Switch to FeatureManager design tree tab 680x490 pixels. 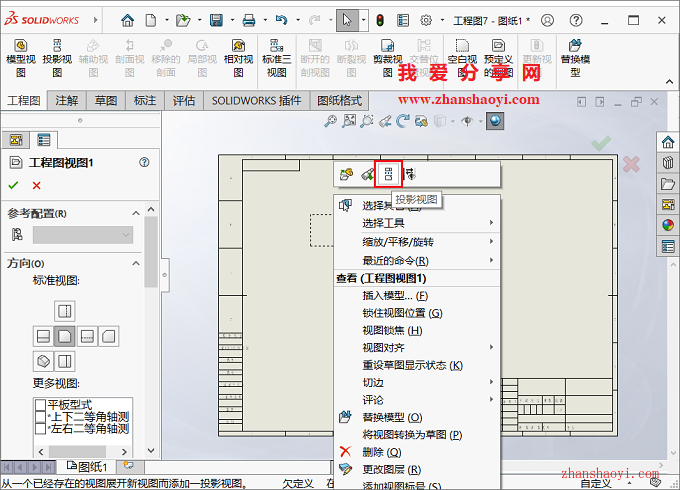pyautogui.click(x=16, y=140)
